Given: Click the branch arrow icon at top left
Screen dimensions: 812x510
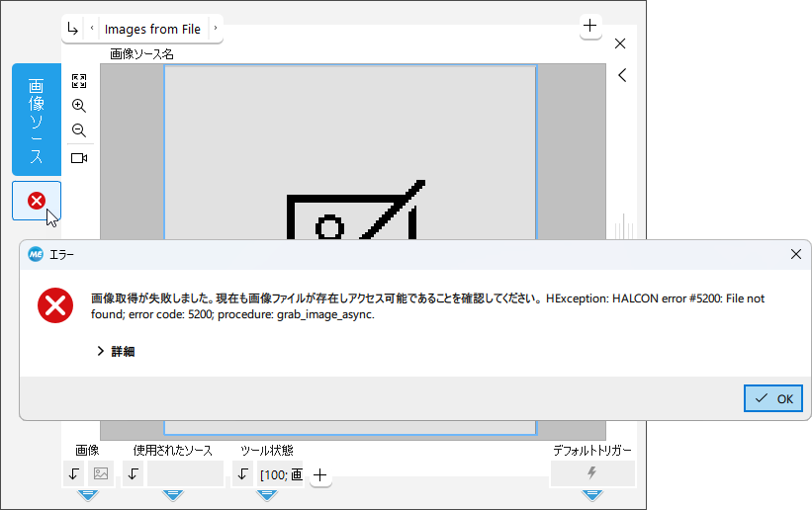Looking at the screenshot, I should pos(72,29).
